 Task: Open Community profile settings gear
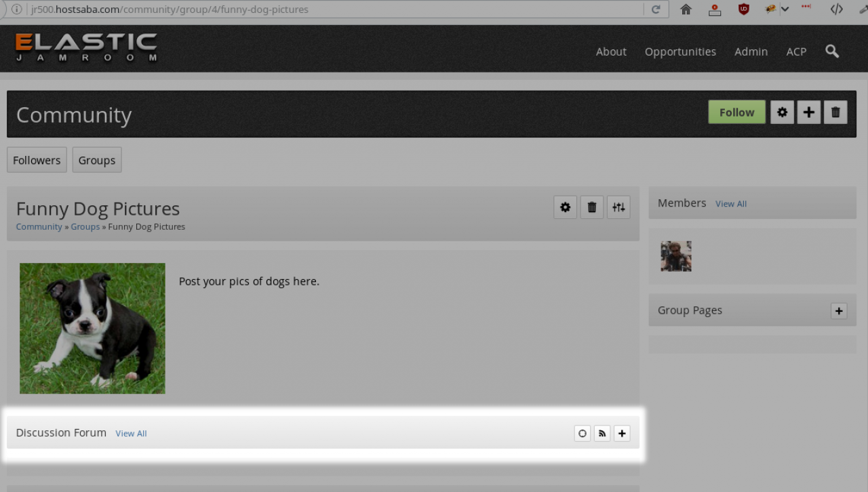782,112
